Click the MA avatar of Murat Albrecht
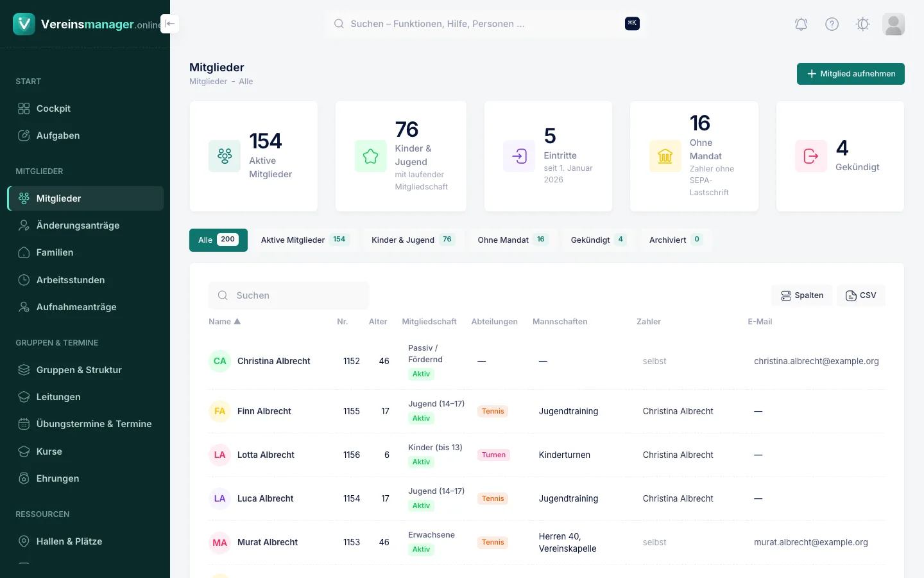924x578 pixels. pyautogui.click(x=220, y=543)
